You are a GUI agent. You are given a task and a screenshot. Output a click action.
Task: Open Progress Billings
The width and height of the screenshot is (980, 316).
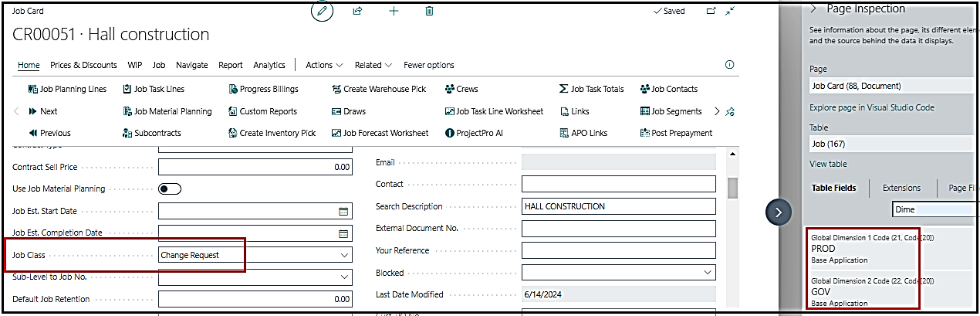click(263, 89)
